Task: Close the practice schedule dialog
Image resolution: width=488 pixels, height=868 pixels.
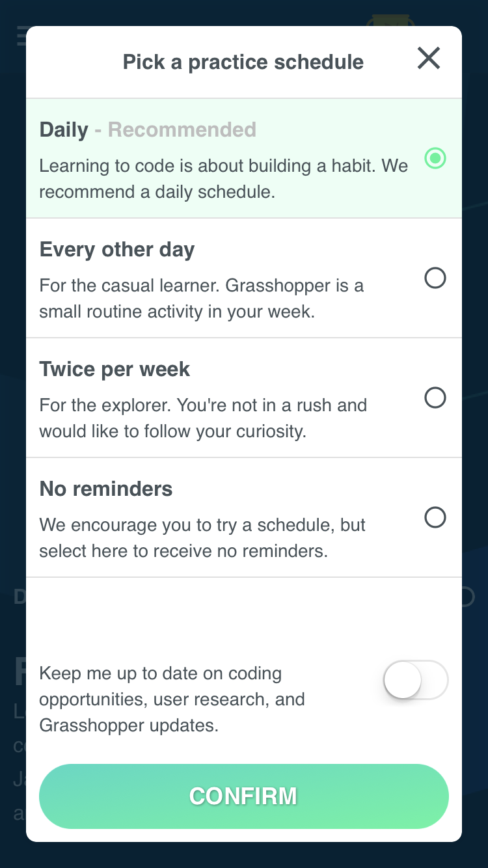Action: pos(429,59)
